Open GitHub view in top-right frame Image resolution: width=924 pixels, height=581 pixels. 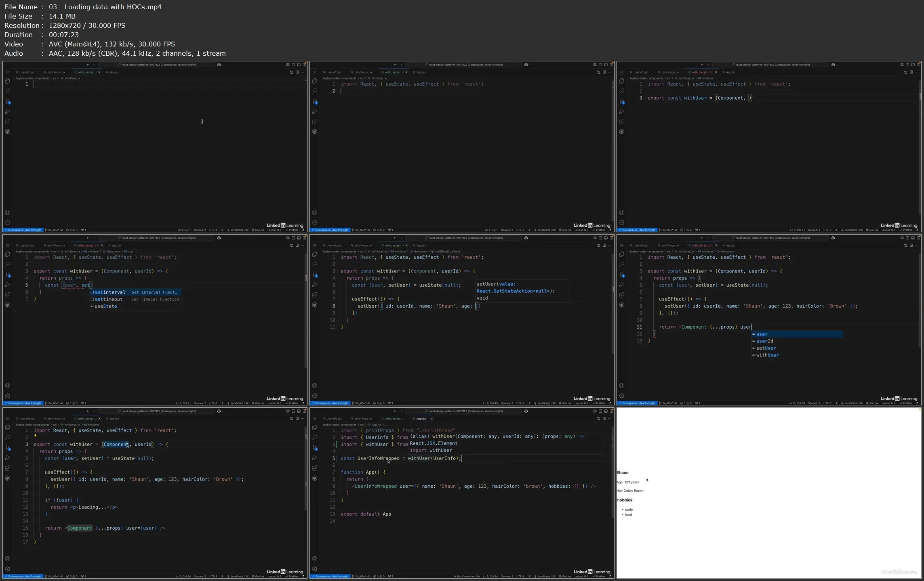(622, 132)
